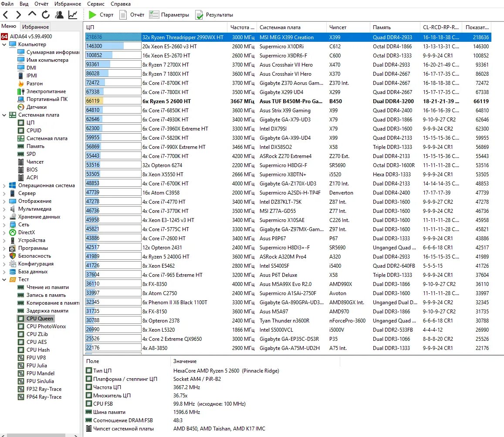This screenshot has width=504, height=437.
Task: Click the DirectX Xbox icon
Action: pyautogui.click(x=13, y=232)
